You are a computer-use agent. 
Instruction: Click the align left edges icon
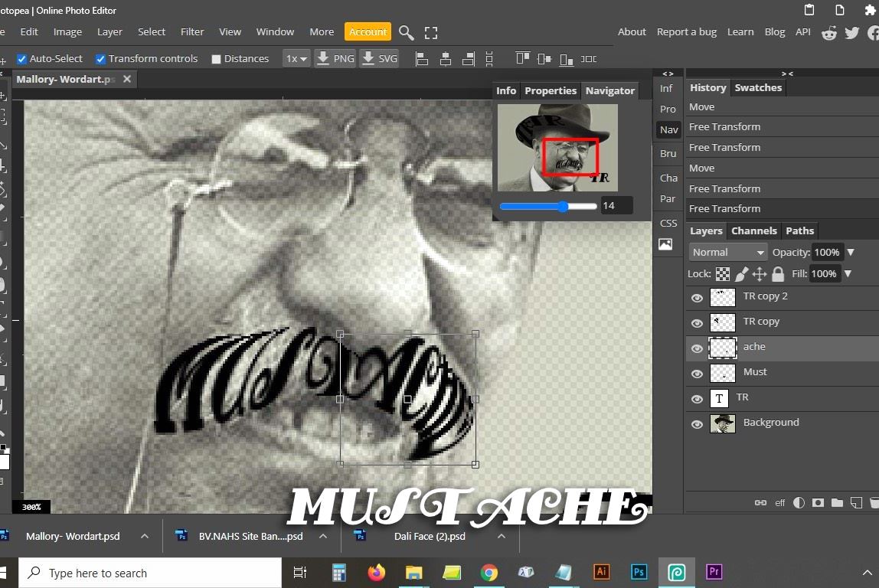point(421,59)
